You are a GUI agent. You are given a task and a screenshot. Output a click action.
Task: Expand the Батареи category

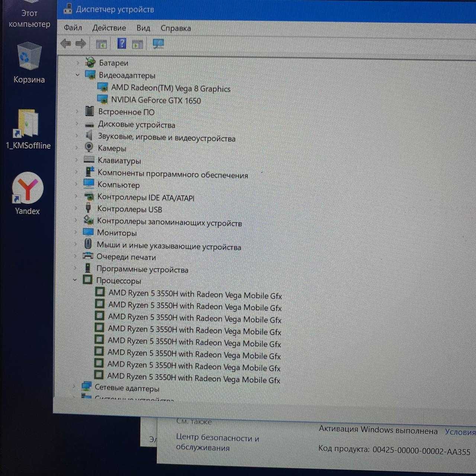tap(78, 62)
